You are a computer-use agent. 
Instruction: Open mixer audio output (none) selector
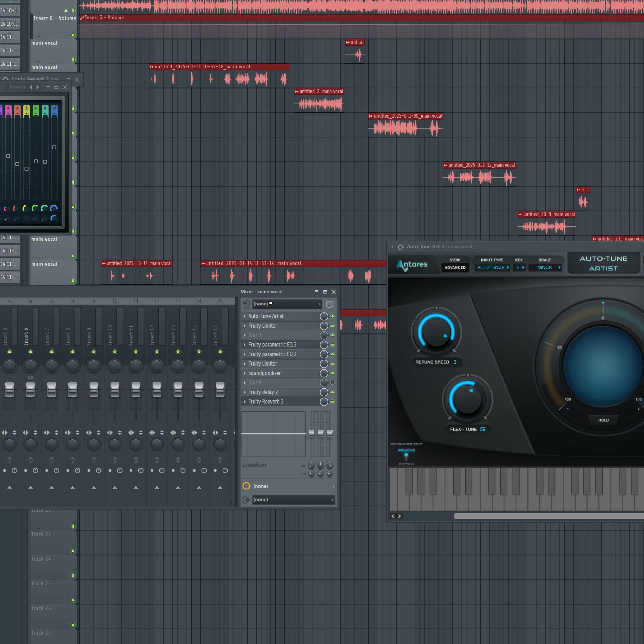click(293, 499)
